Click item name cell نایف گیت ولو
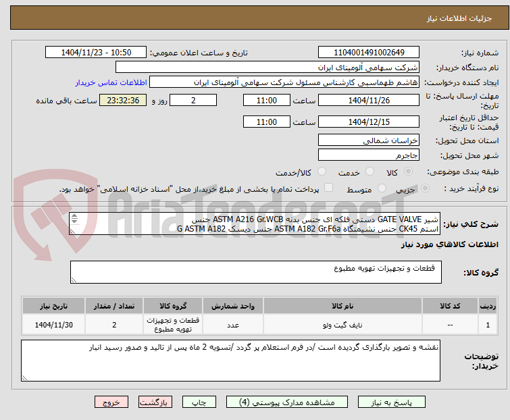Viewport: 510px width, 420px height. coord(343,325)
